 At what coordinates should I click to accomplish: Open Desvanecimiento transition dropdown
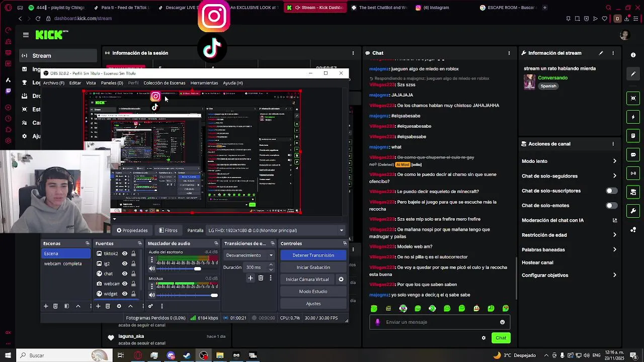coord(249,255)
